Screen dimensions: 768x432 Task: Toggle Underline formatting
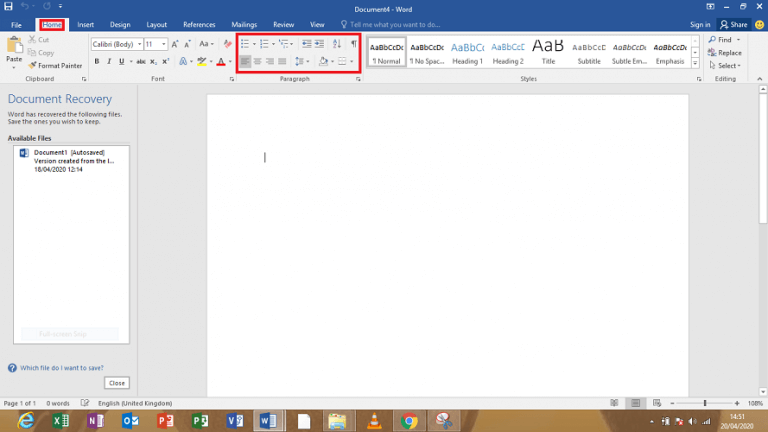[121, 62]
